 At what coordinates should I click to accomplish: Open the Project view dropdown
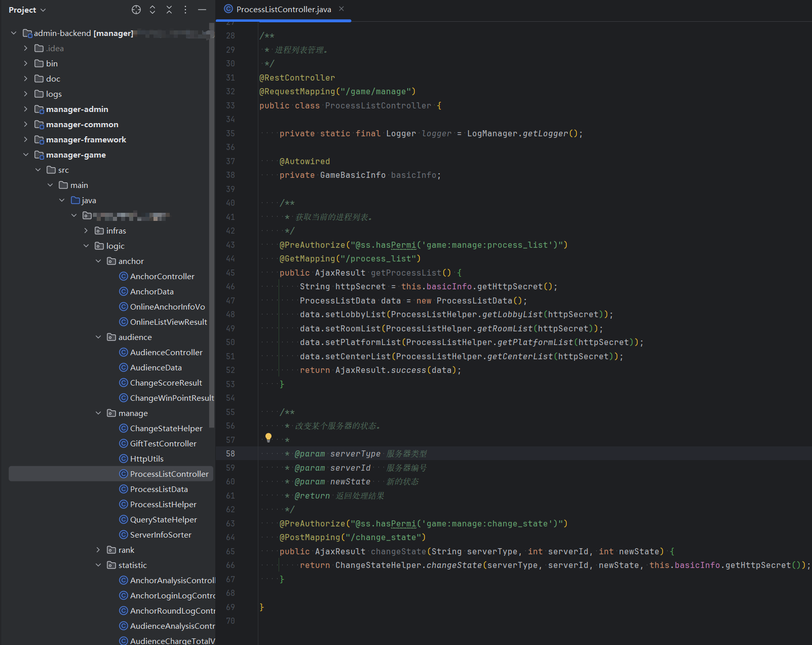(27, 10)
